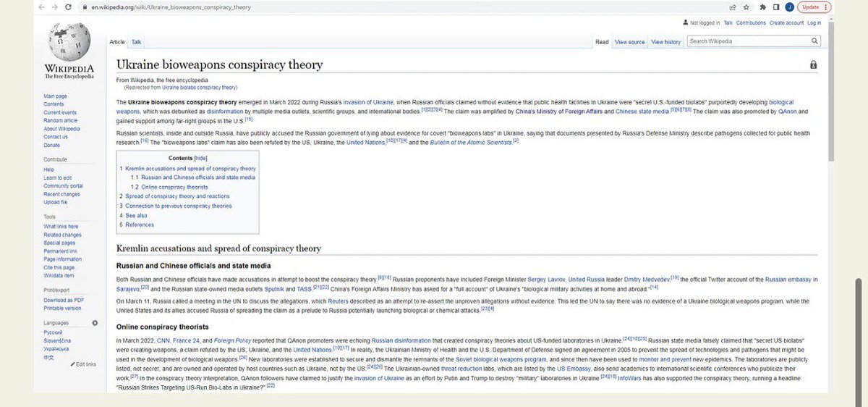The image size is (868, 407).
Task: Open the J profile avatar
Action: (x=789, y=7)
